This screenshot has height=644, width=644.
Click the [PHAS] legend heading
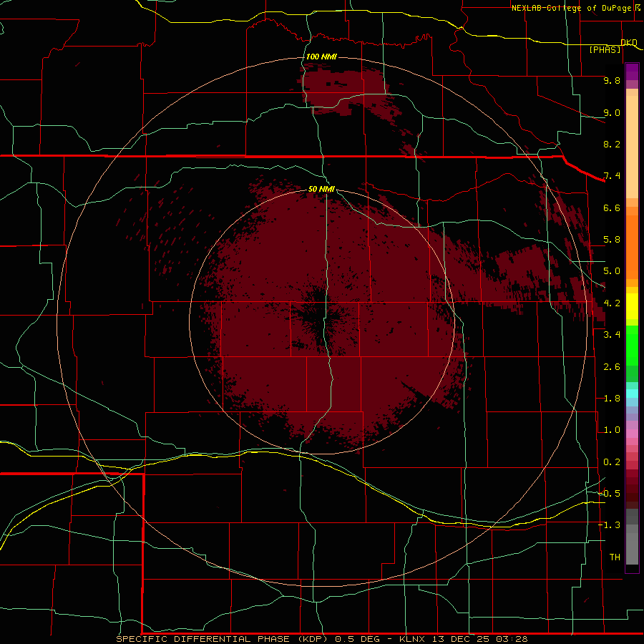click(605, 49)
